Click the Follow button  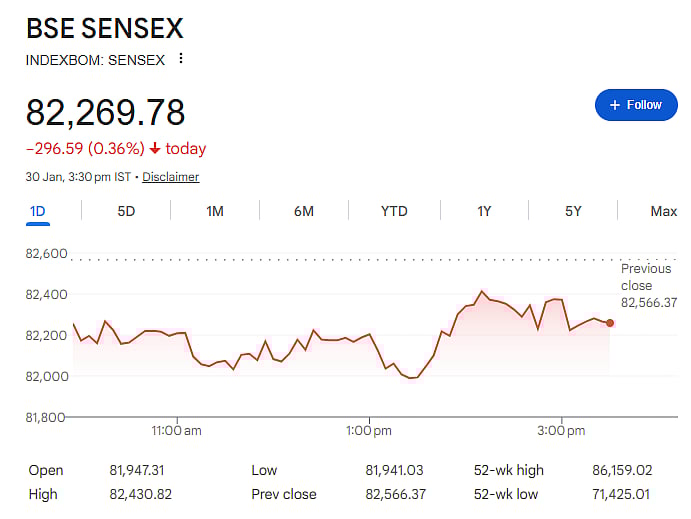(x=636, y=105)
